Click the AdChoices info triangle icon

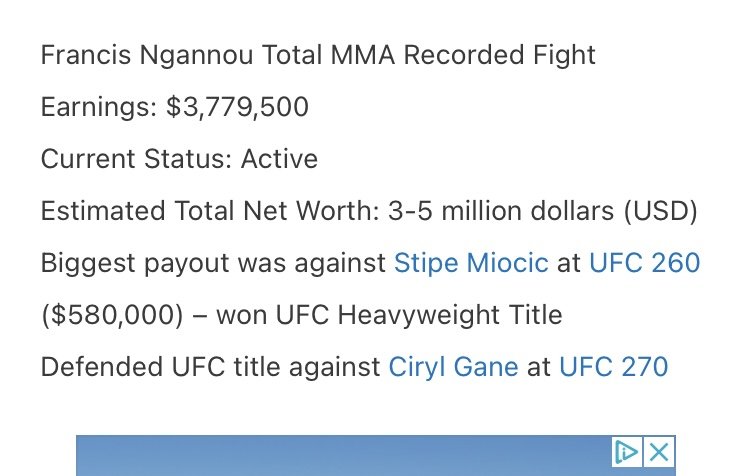click(x=627, y=451)
